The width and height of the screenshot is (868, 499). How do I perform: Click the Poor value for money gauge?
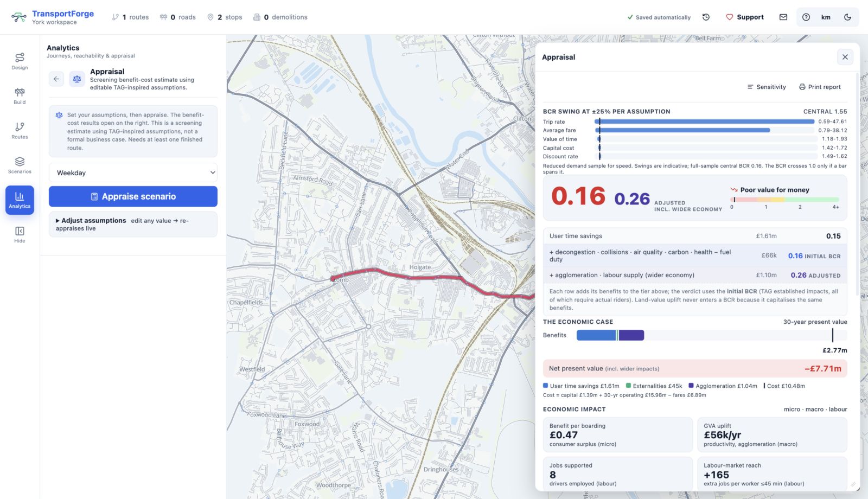[785, 200]
